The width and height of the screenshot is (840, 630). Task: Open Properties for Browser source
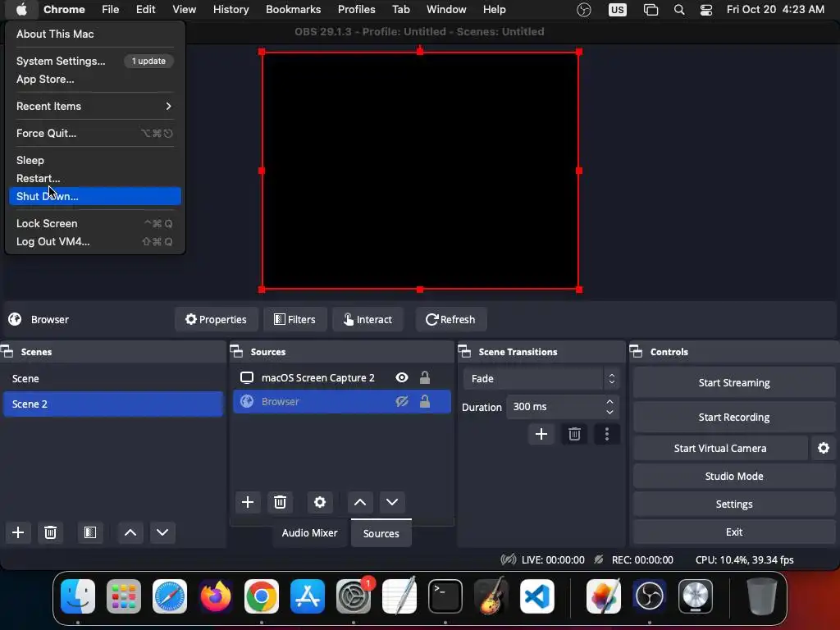click(x=216, y=319)
